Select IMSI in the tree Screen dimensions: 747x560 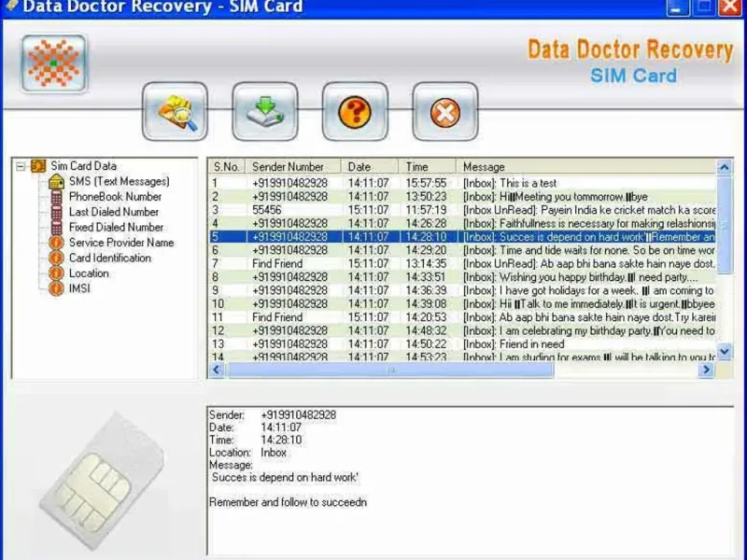(x=79, y=288)
